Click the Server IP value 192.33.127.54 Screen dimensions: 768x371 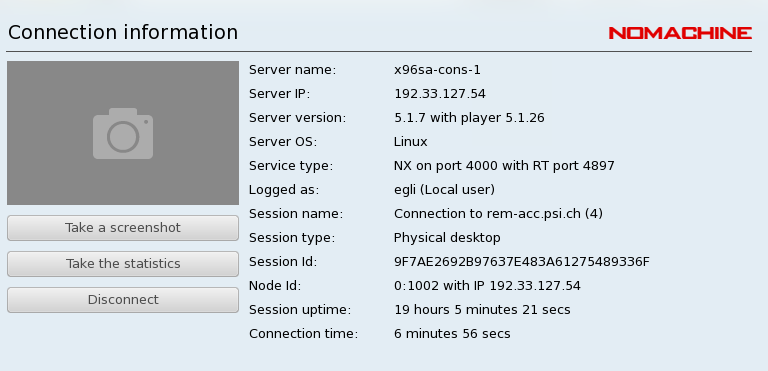click(x=439, y=94)
